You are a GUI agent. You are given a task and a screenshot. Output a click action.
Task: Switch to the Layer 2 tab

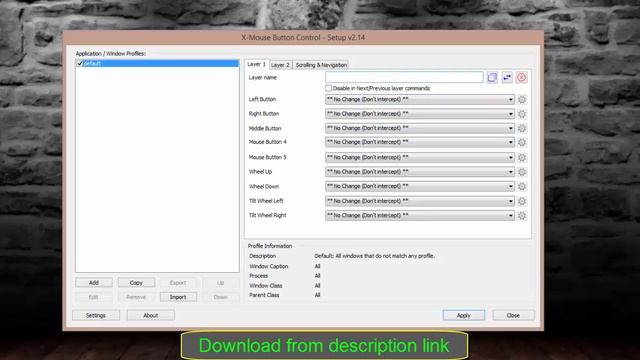click(280, 65)
